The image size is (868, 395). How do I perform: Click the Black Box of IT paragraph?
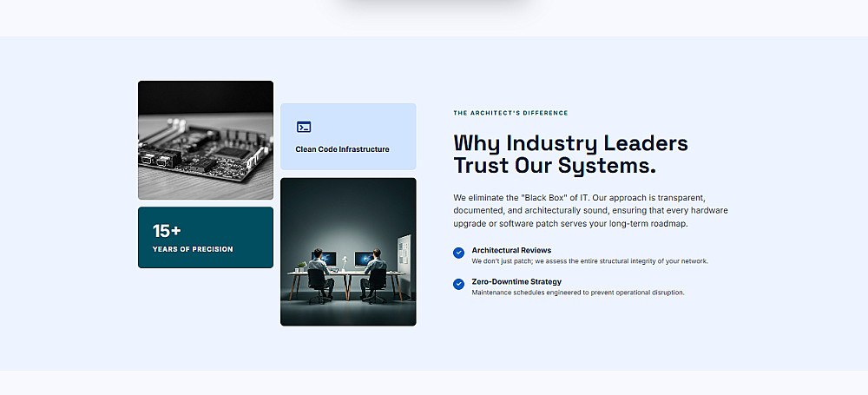(590, 210)
